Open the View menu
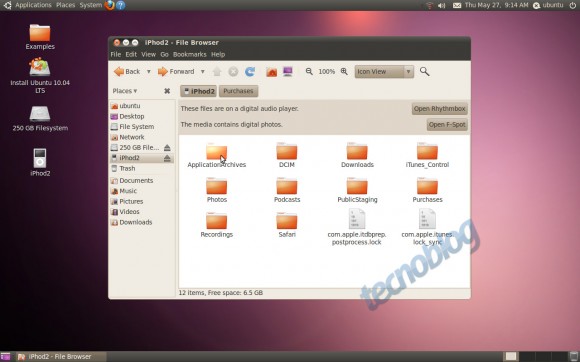The height and width of the screenshot is (362, 580). 148,54
